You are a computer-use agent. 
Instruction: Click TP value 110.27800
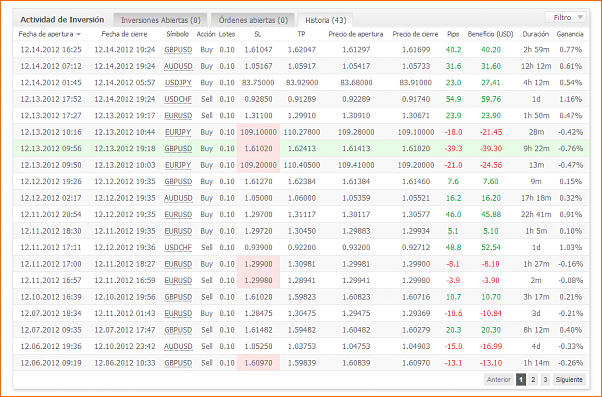tap(302, 132)
